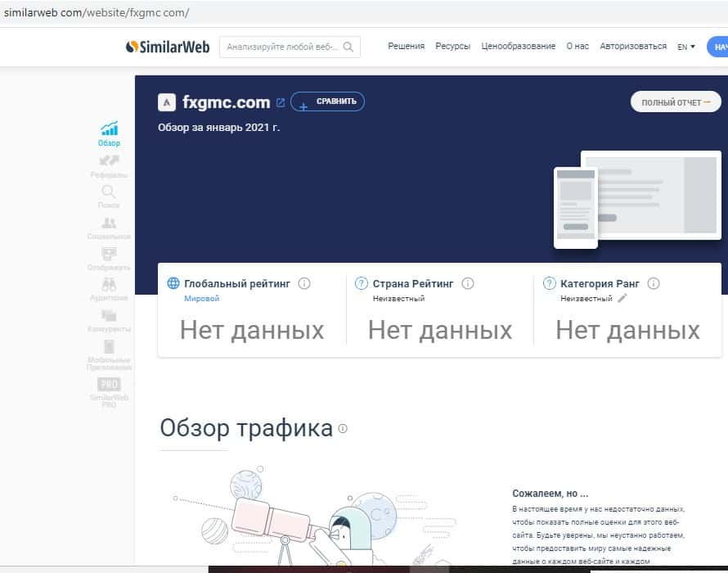
Task: Open the Ресурсы menu
Action: (452, 47)
